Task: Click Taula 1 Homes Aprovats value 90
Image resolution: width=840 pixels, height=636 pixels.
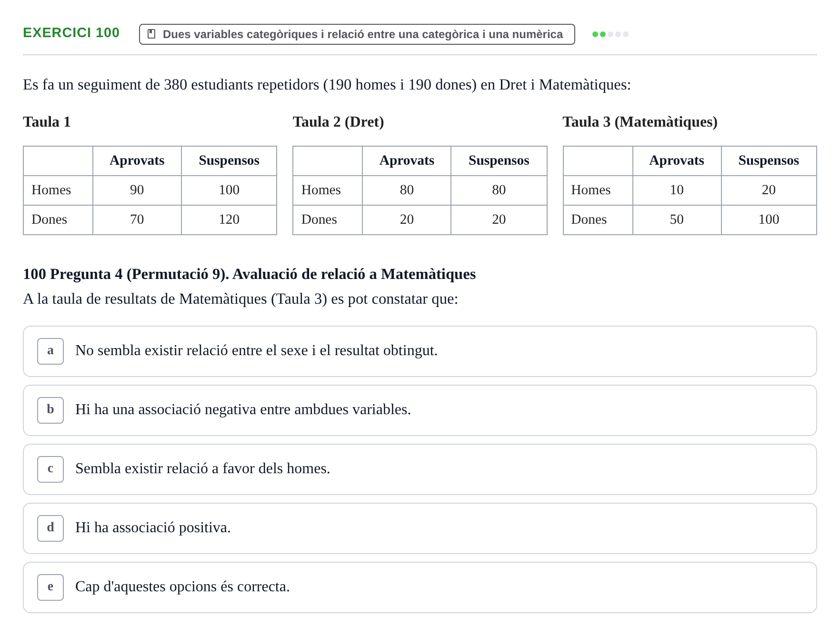Action: click(x=137, y=190)
